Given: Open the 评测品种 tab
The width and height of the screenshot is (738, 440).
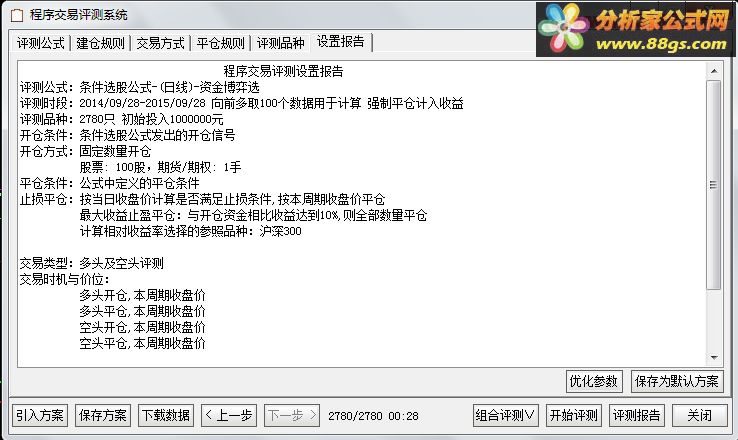Looking at the screenshot, I should [x=281, y=43].
